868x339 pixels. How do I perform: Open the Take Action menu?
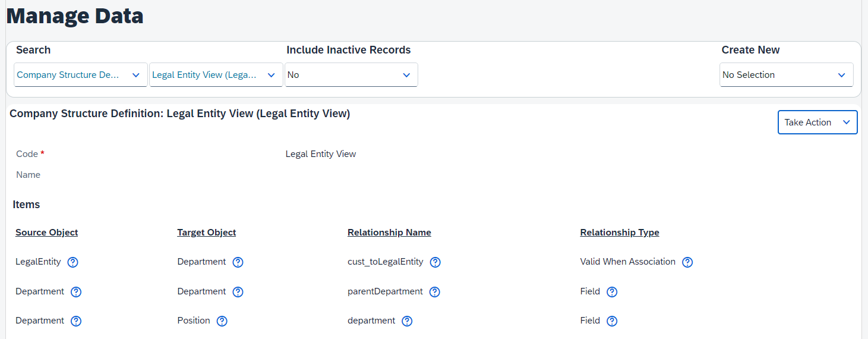[818, 123]
